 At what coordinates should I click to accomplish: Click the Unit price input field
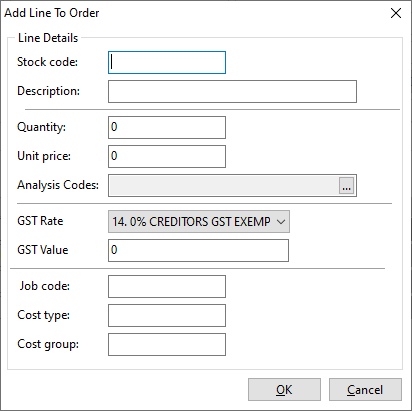coord(167,156)
